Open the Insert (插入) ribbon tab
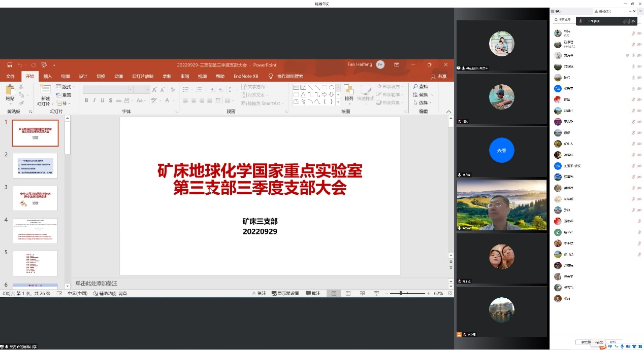This screenshot has width=644, height=350. point(48,76)
